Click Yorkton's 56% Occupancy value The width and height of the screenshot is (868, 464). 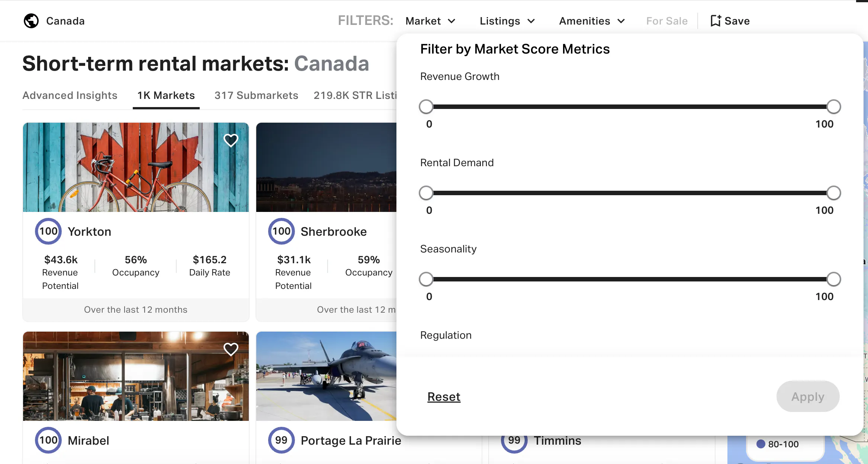pyautogui.click(x=136, y=260)
